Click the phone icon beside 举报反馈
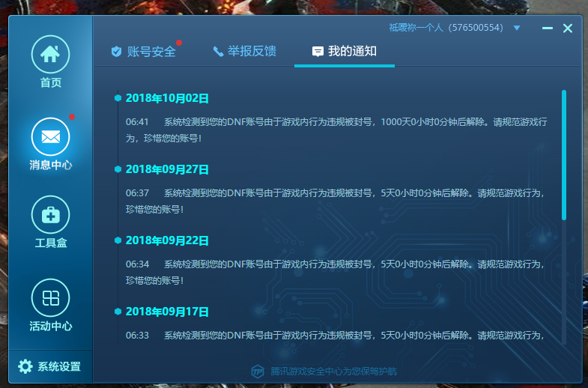The height and width of the screenshot is (388, 588). click(218, 52)
